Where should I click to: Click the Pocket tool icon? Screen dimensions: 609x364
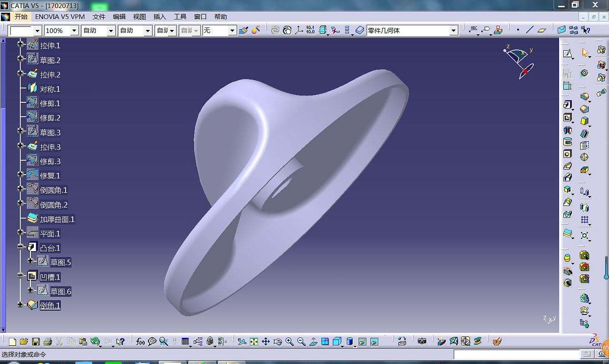(x=567, y=118)
